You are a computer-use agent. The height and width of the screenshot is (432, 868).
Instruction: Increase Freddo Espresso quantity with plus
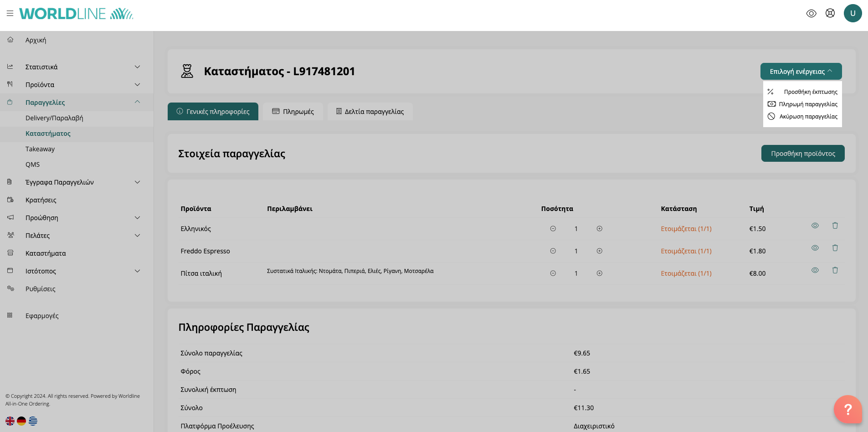pos(599,251)
